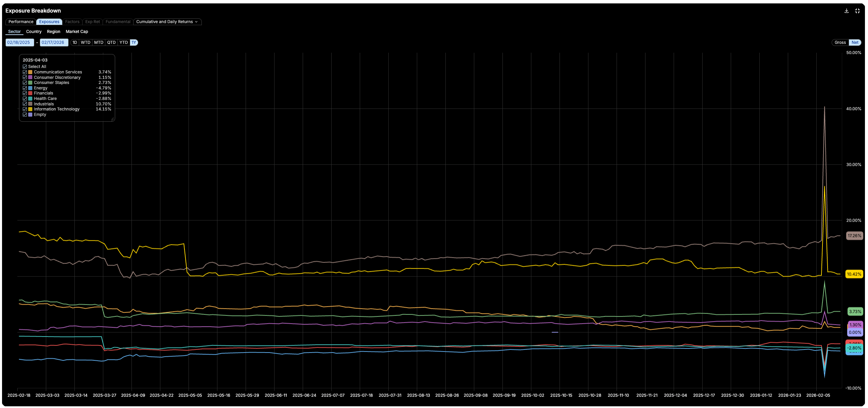
Task: Open the Factors tab
Action: [72, 22]
